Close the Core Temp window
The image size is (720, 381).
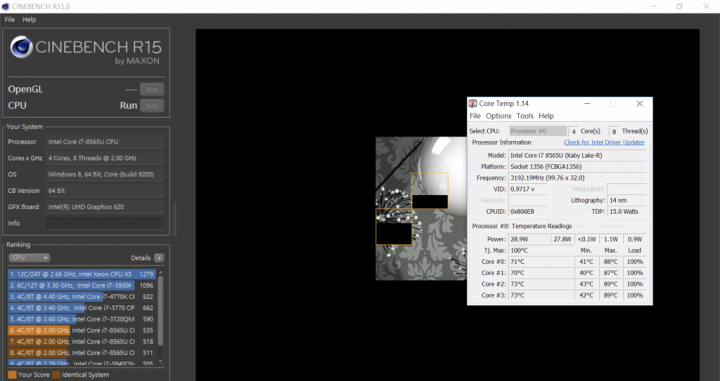639,104
